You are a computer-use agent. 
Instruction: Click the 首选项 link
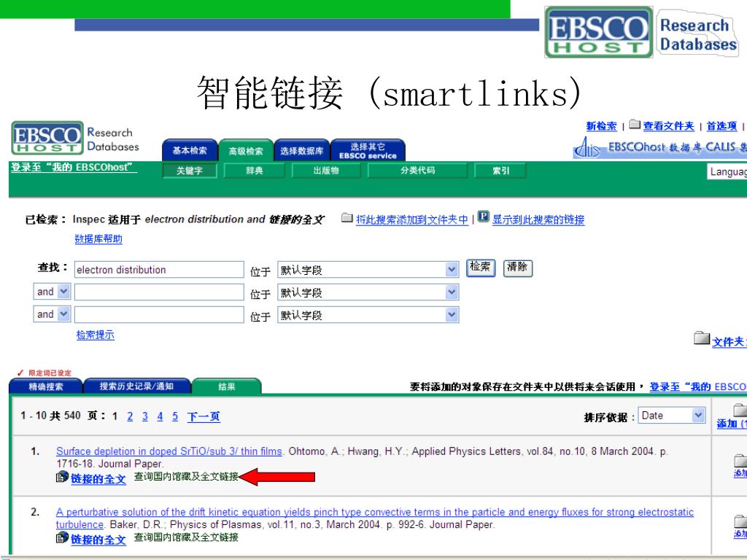click(721, 126)
